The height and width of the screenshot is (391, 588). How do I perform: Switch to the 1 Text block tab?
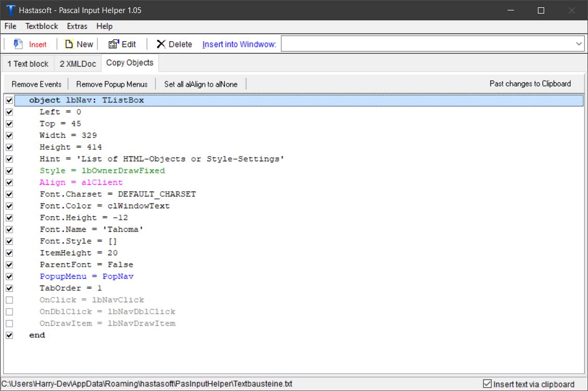[28, 64]
